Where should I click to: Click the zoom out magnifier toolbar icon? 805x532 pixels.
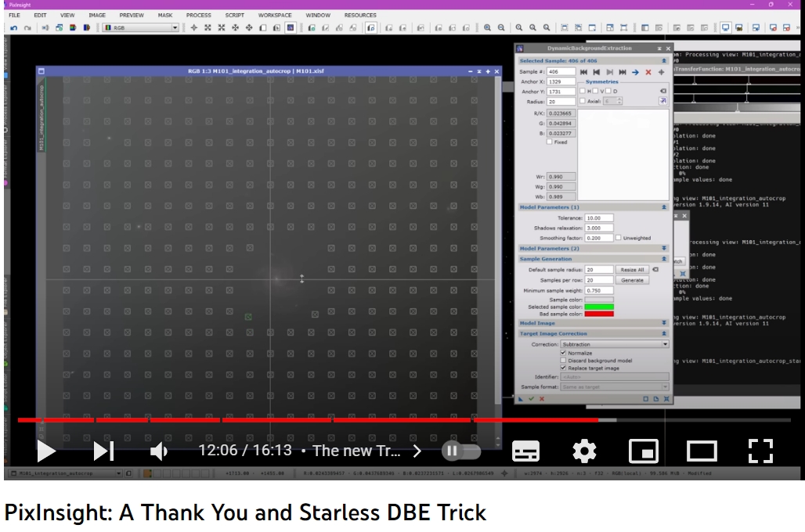[501, 27]
